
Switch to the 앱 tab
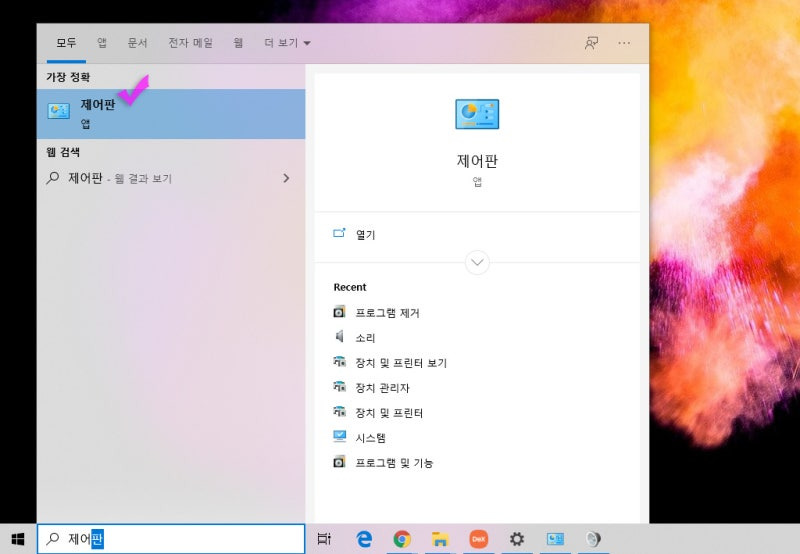point(102,43)
